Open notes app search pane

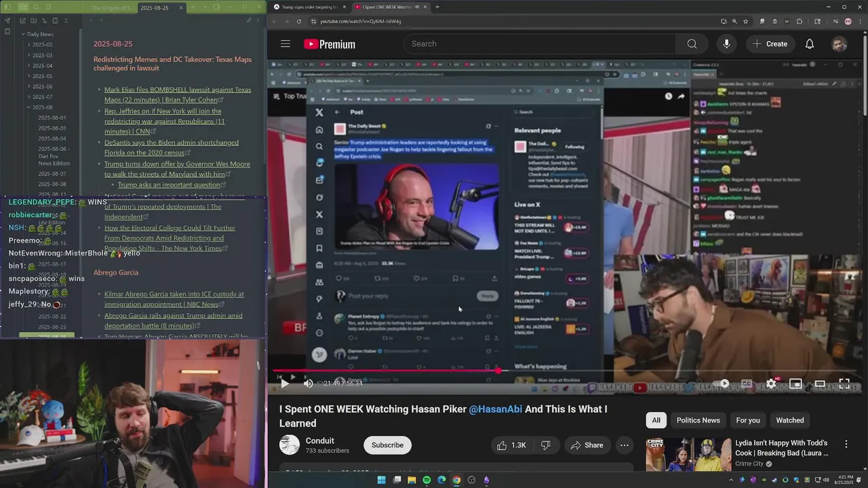coord(35,7)
